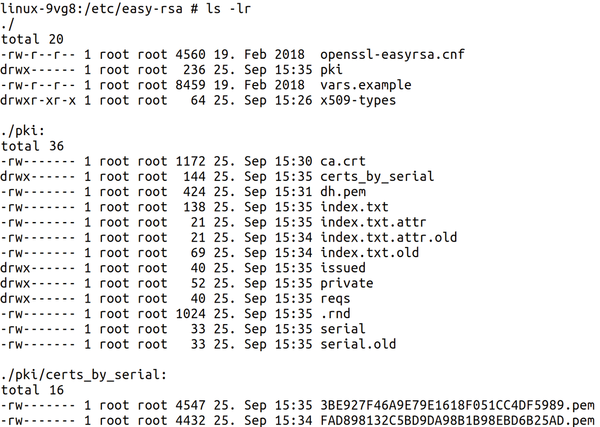The width and height of the screenshot is (600, 427).
Task: Select the certs_by_serial directory name
Action: pyautogui.click(x=377, y=177)
